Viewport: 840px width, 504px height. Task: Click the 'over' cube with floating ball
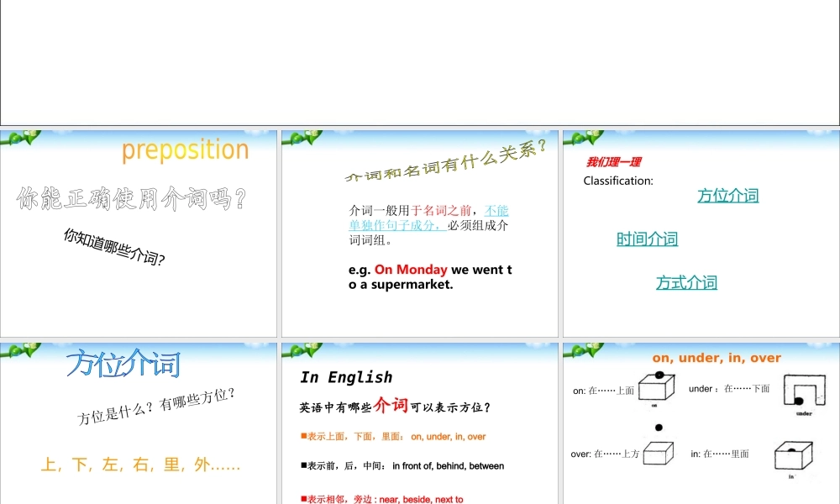[x=658, y=445]
